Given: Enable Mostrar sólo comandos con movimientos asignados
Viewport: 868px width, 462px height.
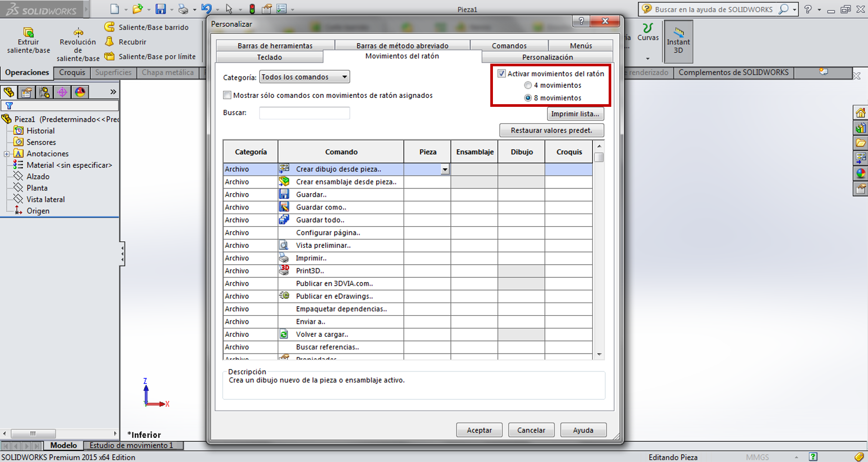Looking at the screenshot, I should pyautogui.click(x=227, y=95).
